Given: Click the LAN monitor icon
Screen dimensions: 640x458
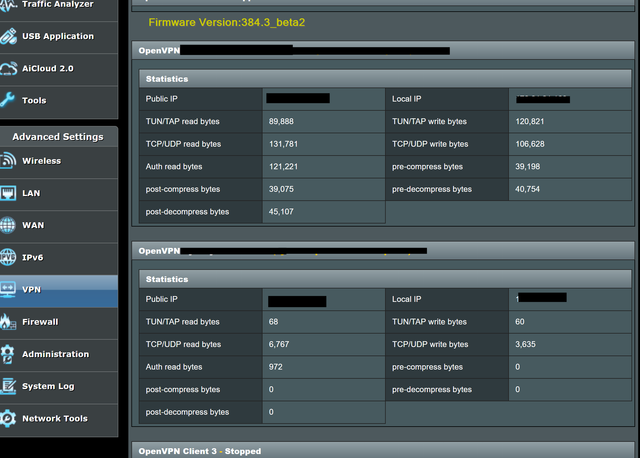Looking at the screenshot, I should click(8, 193).
